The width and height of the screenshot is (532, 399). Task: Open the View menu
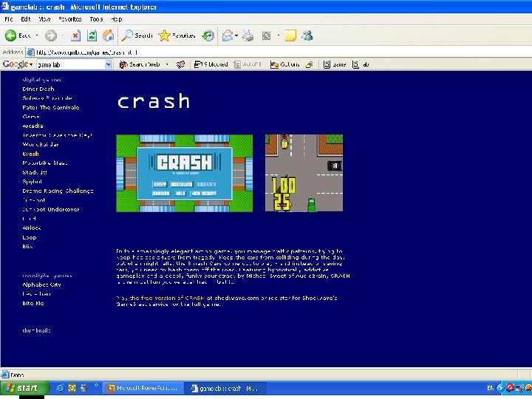pos(44,19)
